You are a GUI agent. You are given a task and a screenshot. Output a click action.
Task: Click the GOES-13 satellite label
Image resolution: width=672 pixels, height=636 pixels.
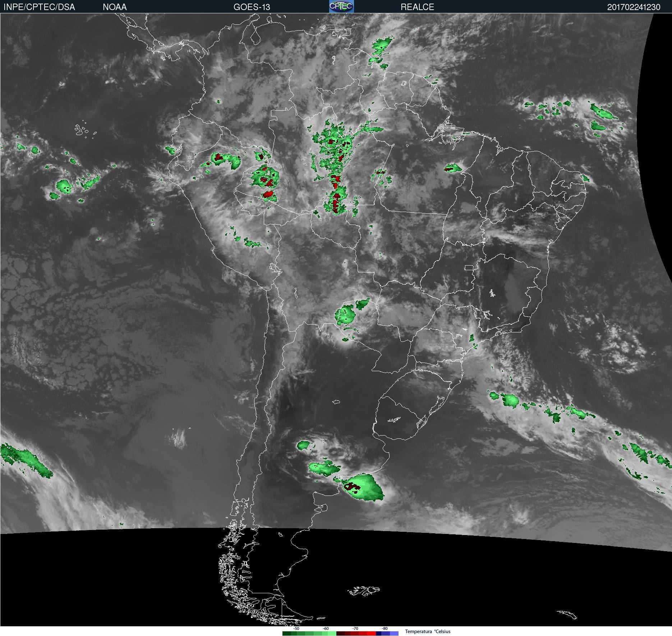(x=252, y=7)
